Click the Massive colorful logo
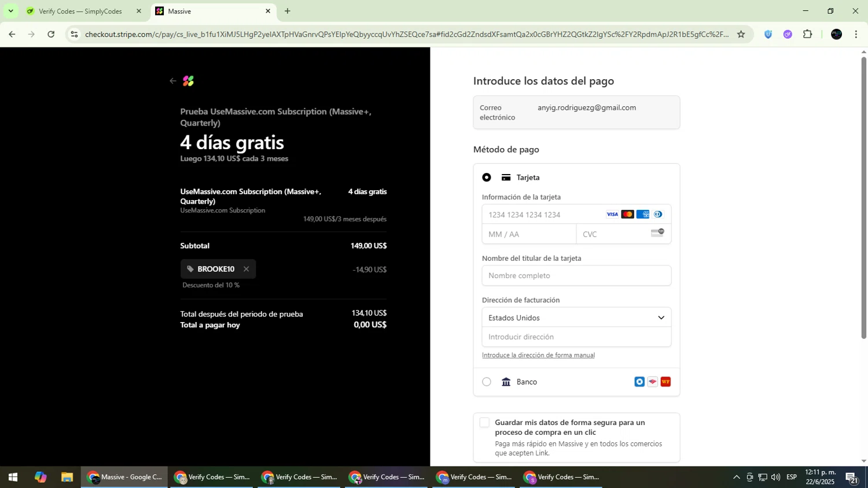Viewport: 868px width, 488px height. [x=188, y=81]
